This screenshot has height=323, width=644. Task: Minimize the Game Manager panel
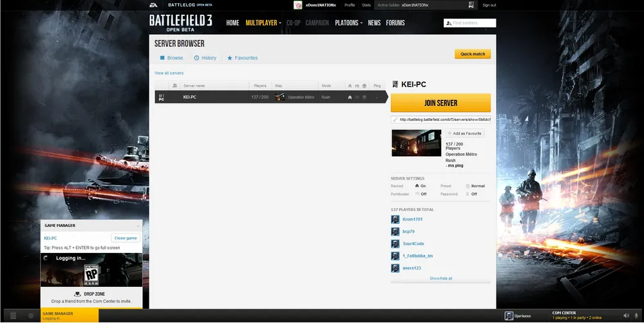point(138,226)
